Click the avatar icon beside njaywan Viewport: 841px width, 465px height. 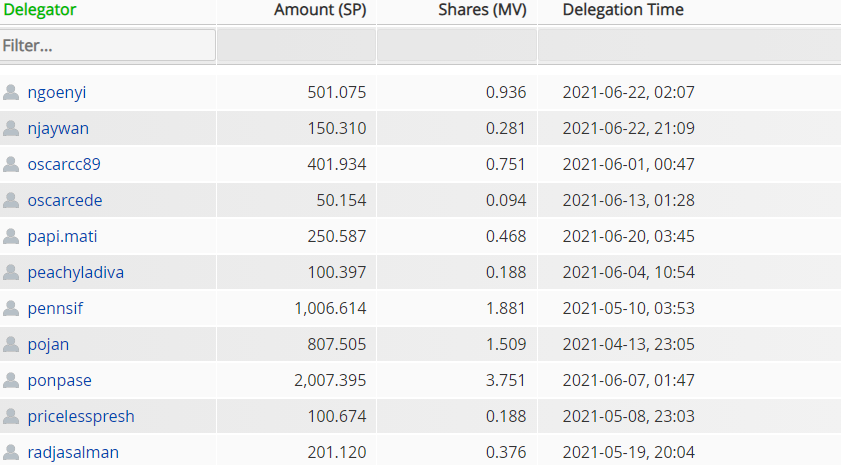(x=11, y=128)
